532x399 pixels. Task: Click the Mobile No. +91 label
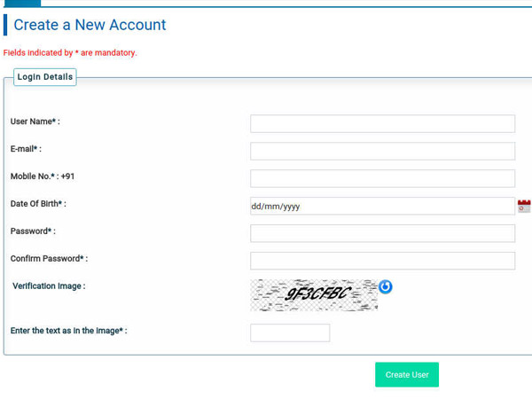43,176
